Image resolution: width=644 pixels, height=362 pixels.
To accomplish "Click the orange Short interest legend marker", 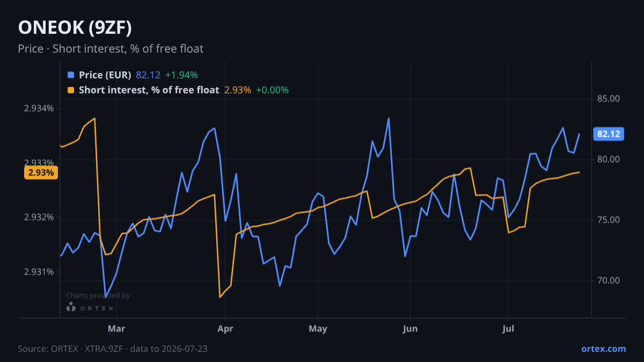I will click(71, 90).
